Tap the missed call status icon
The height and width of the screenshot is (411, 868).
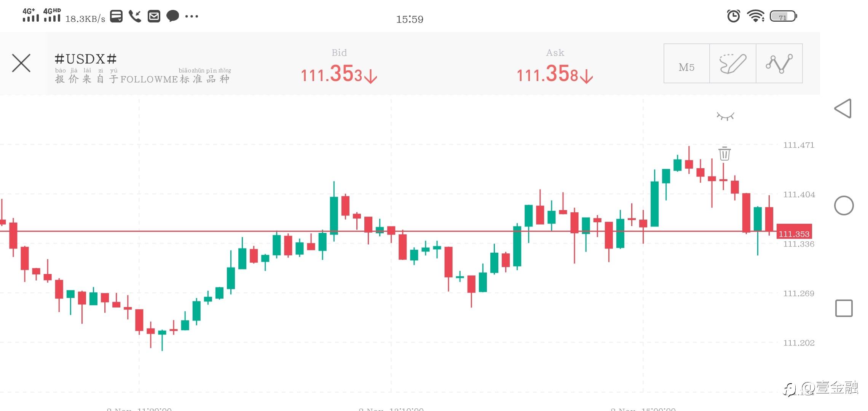tap(135, 16)
